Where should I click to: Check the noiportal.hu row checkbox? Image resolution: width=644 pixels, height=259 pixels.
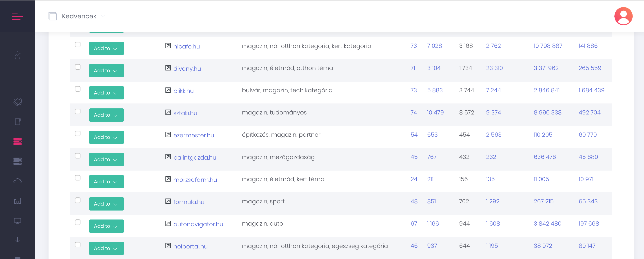[x=78, y=245]
